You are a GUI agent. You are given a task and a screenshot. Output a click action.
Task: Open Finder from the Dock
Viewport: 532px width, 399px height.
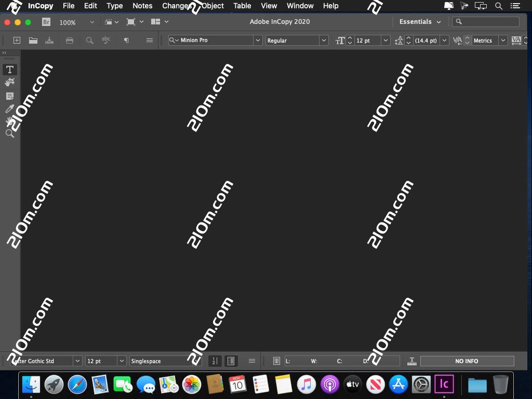point(31,384)
